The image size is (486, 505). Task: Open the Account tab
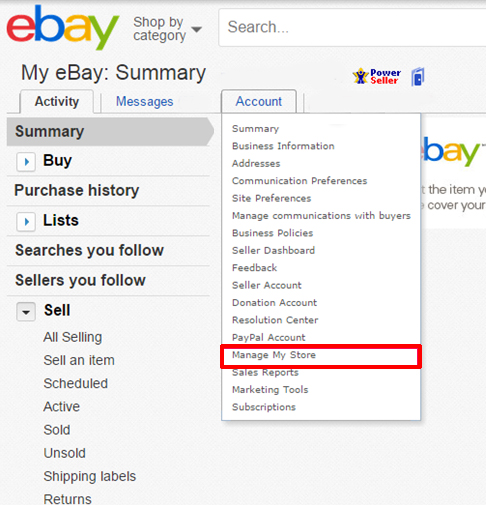coord(259,101)
